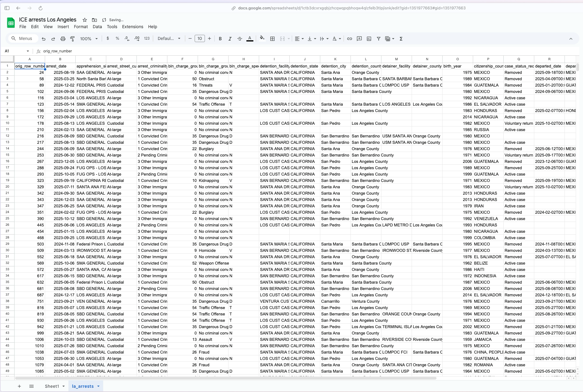Toggle italic formatting
The image size is (583, 392).
click(x=230, y=39)
